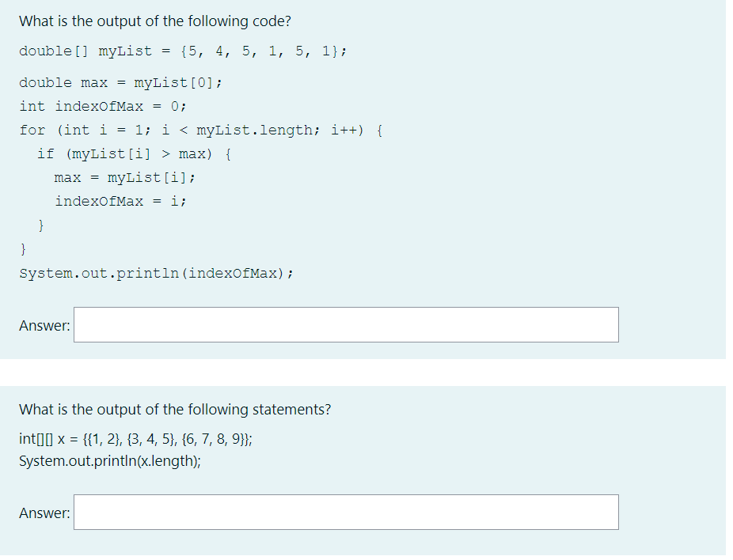The image size is (733, 560).
Task: Click the closing brace of the if block
Action: 40,225
